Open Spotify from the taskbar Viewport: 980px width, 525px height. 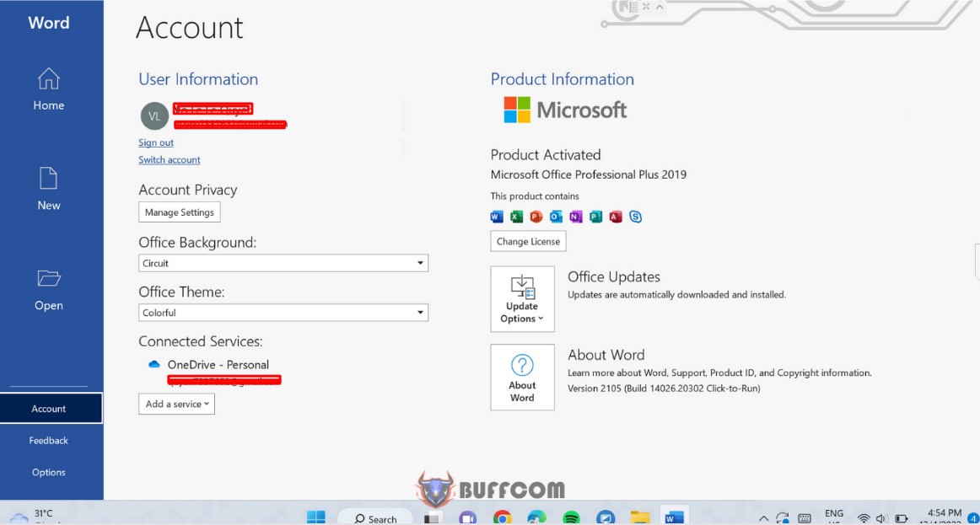[571, 518]
